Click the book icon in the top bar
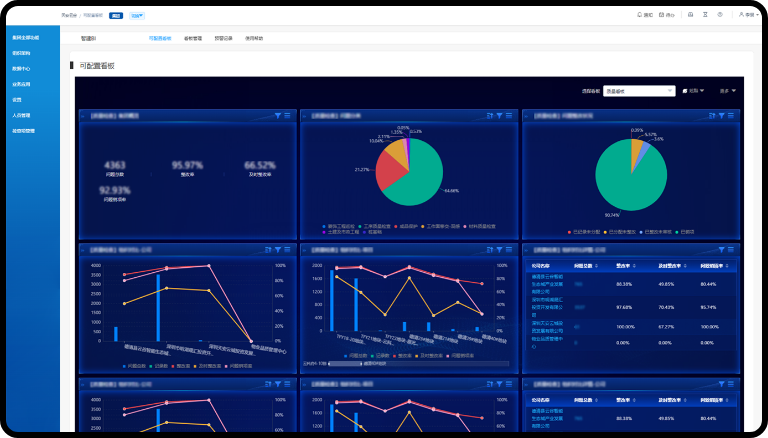The height and width of the screenshot is (438, 768). [x=690, y=15]
